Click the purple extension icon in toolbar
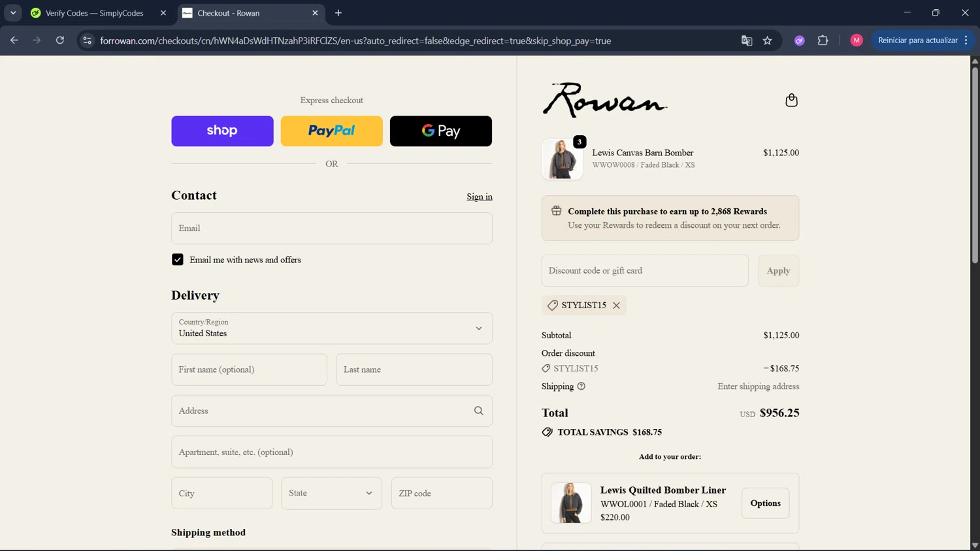The width and height of the screenshot is (980, 551). (x=799, y=40)
